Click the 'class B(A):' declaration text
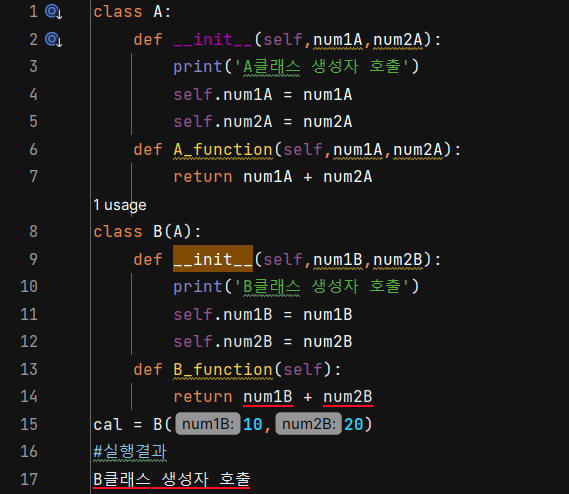This screenshot has width=569, height=494. pyautogui.click(x=147, y=232)
